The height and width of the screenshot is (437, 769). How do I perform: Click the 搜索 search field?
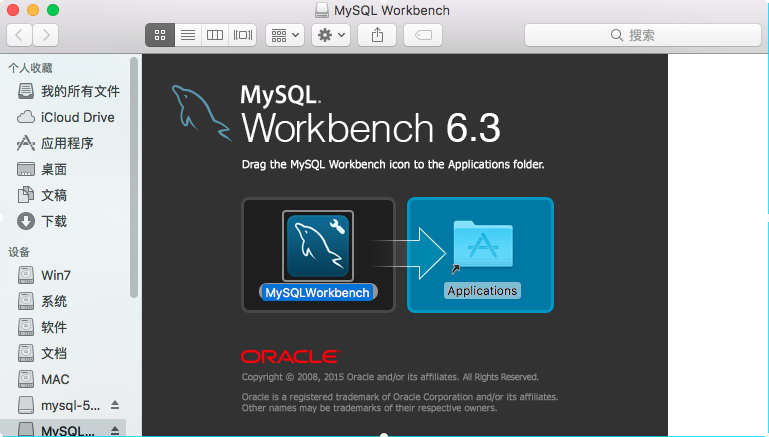[x=642, y=35]
